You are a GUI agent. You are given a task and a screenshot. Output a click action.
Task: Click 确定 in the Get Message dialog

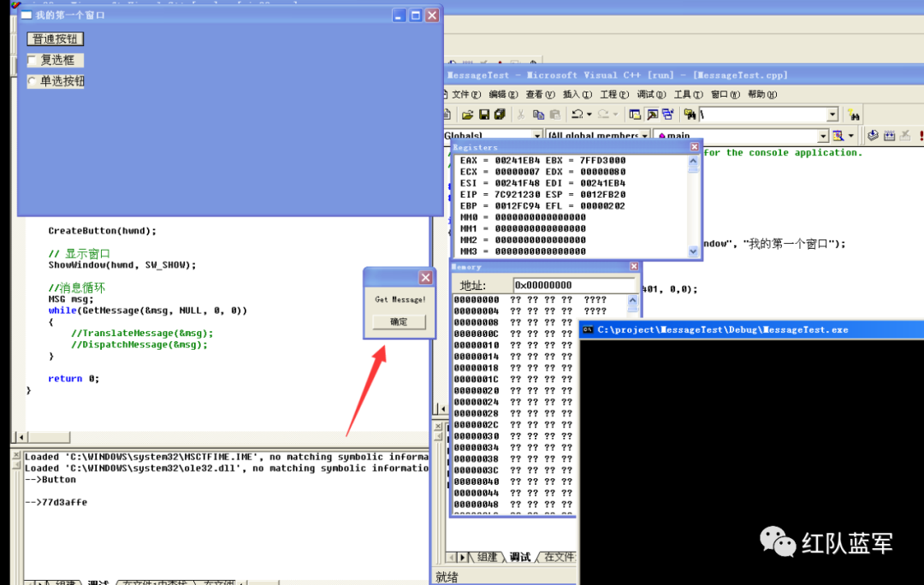point(399,322)
